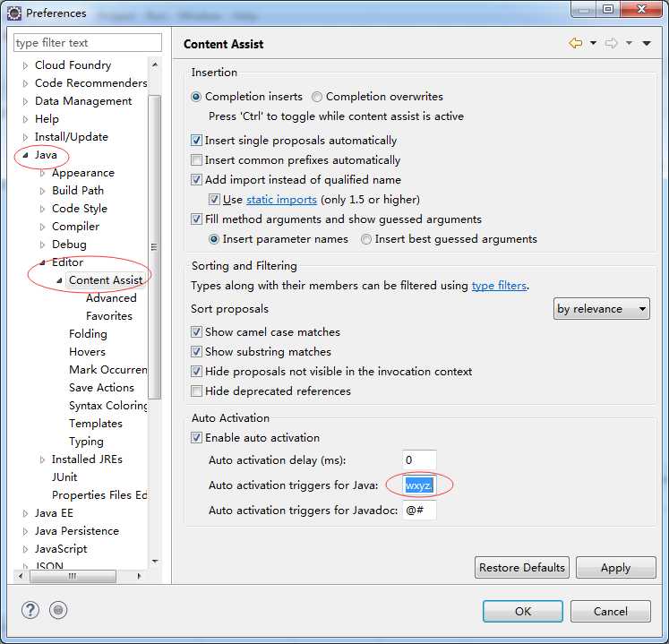Expand the Cloud Foundry tree node
Image resolution: width=669 pixels, height=644 pixels.
25,65
